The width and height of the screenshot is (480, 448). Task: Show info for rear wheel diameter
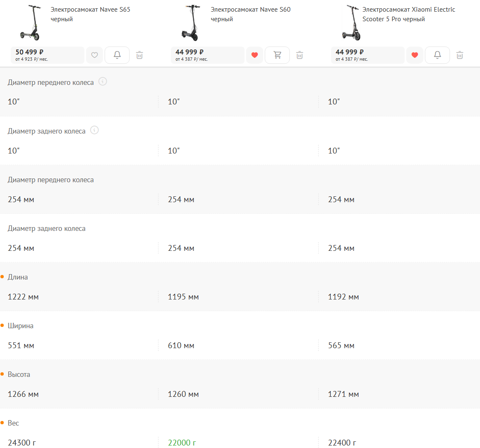[x=94, y=130]
